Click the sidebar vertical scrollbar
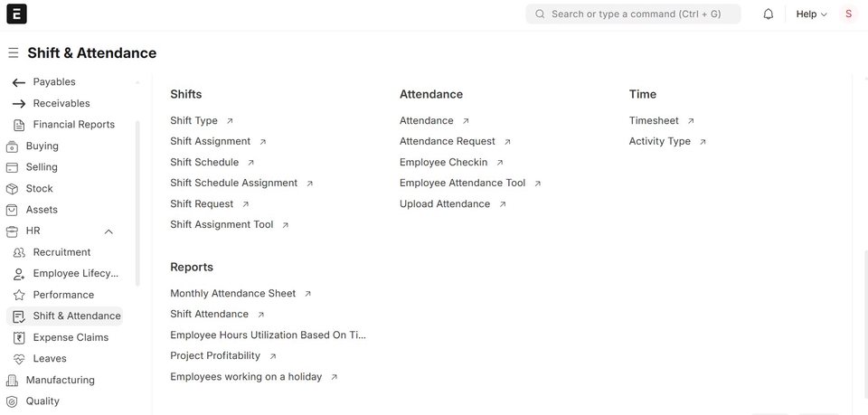Viewport: 868px width, 415px height. click(137, 203)
